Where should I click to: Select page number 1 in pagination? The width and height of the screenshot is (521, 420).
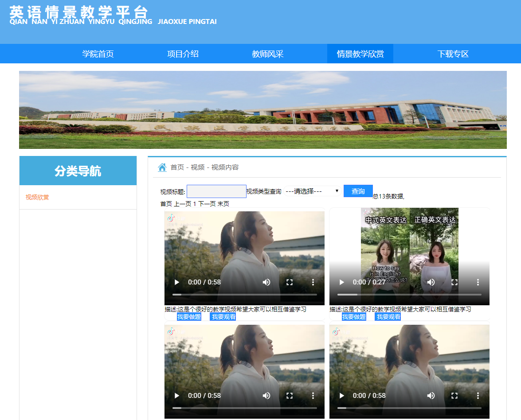pos(195,204)
